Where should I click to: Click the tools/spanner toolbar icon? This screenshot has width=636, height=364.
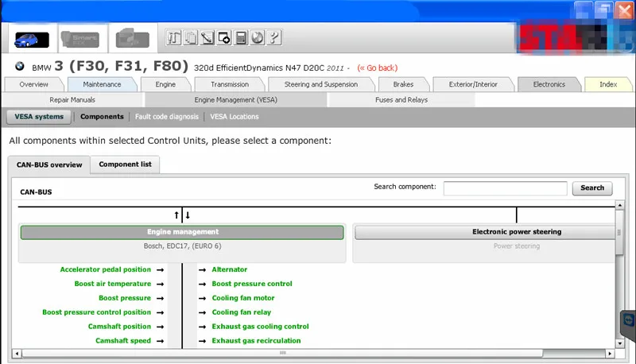[173, 37]
